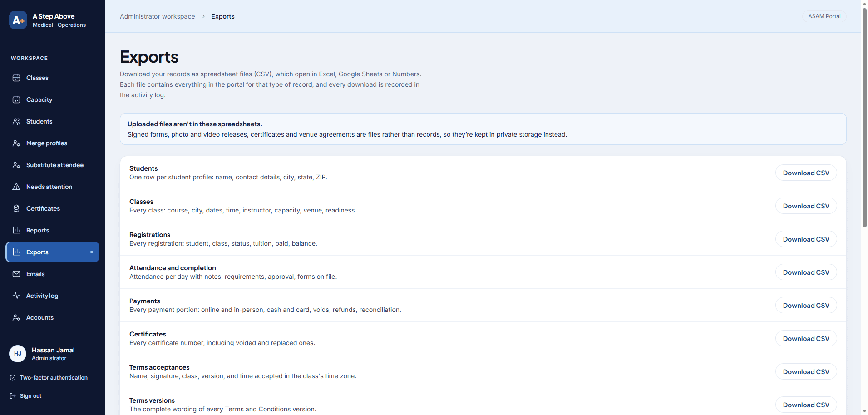Click the Reports chart icon
Screen dimensions: 868x415
click(x=16, y=230)
